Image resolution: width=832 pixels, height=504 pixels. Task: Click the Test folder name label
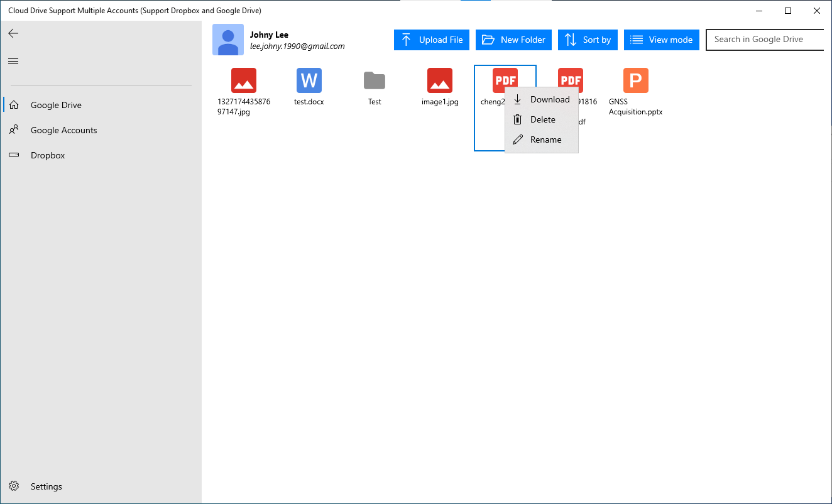375,101
